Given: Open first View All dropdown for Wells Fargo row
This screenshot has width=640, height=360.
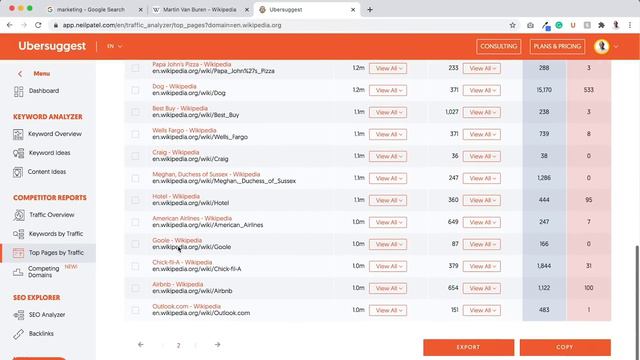Looking at the screenshot, I should pyautogui.click(x=388, y=134).
